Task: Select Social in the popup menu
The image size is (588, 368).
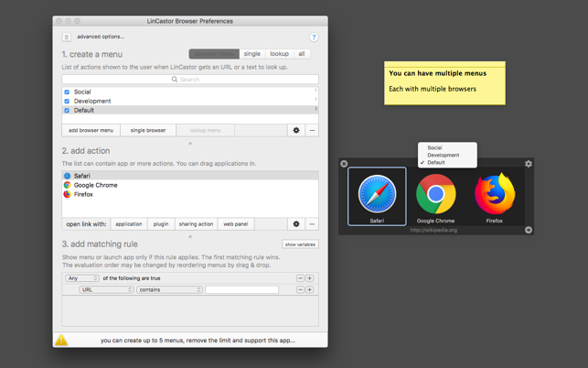Action: [x=447, y=147]
